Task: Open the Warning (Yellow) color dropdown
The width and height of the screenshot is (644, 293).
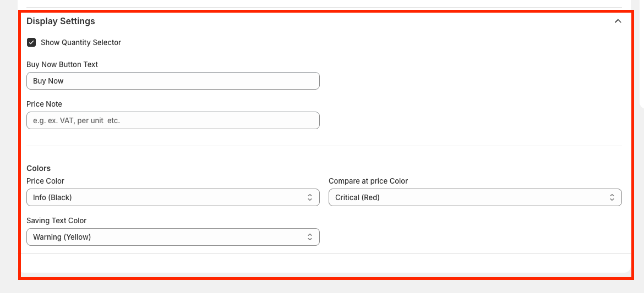Action: tap(165, 237)
